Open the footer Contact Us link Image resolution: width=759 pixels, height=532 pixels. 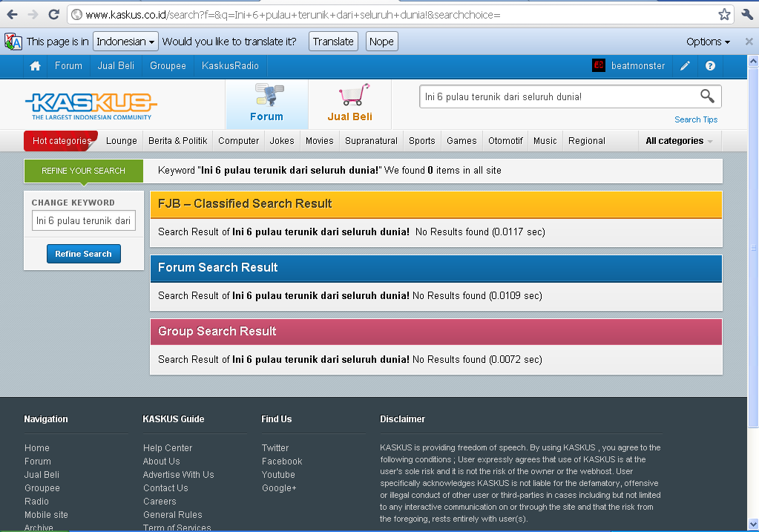(165, 488)
